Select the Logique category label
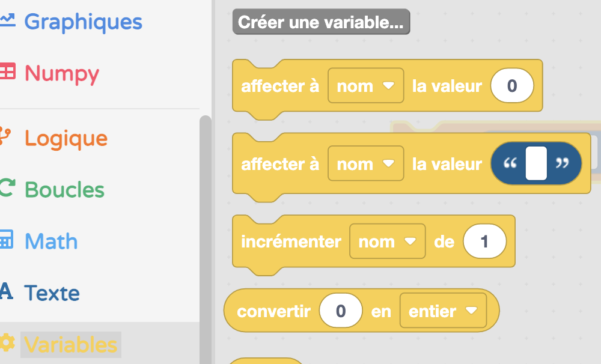The width and height of the screenshot is (601, 364). [66, 138]
